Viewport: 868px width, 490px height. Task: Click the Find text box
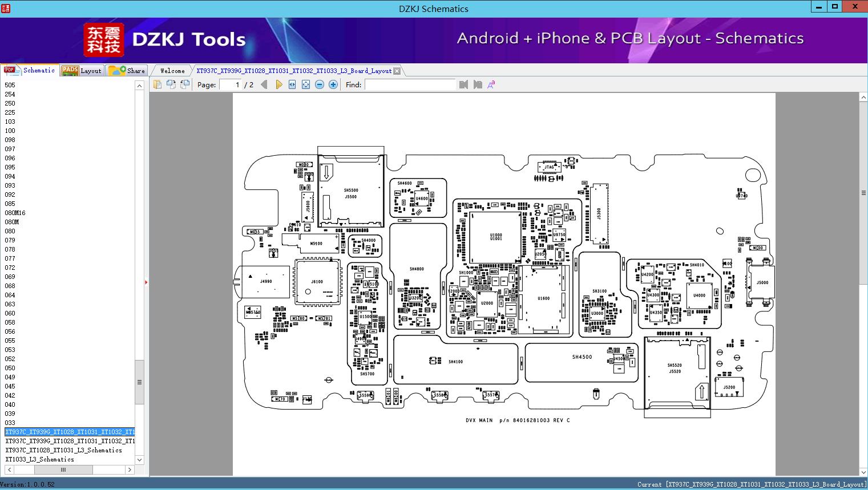pos(410,84)
